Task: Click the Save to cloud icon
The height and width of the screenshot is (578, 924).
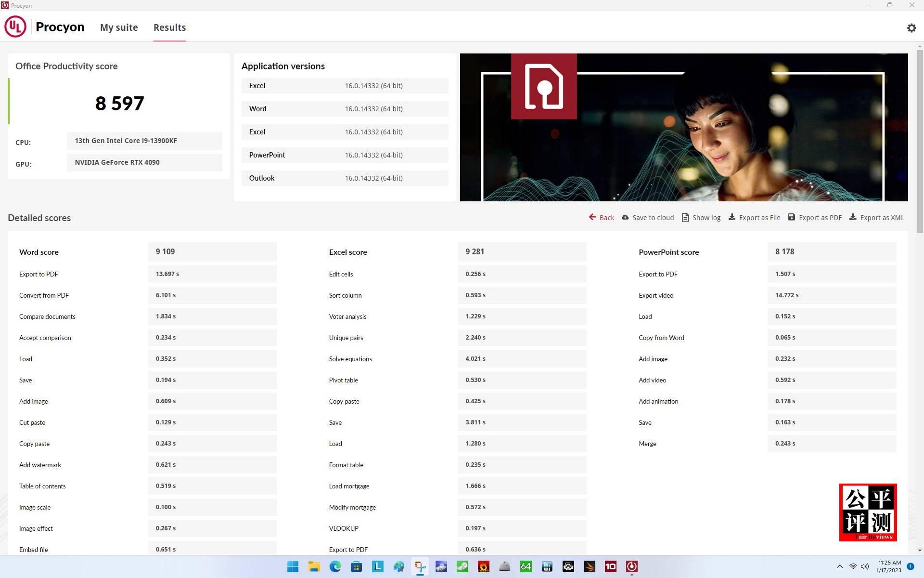Action: click(625, 217)
